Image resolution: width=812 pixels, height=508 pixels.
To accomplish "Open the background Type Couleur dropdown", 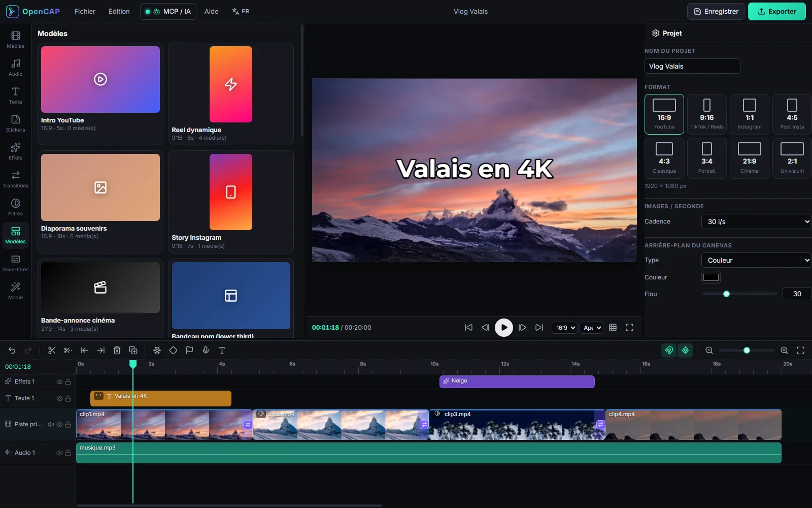I will tap(757, 260).
